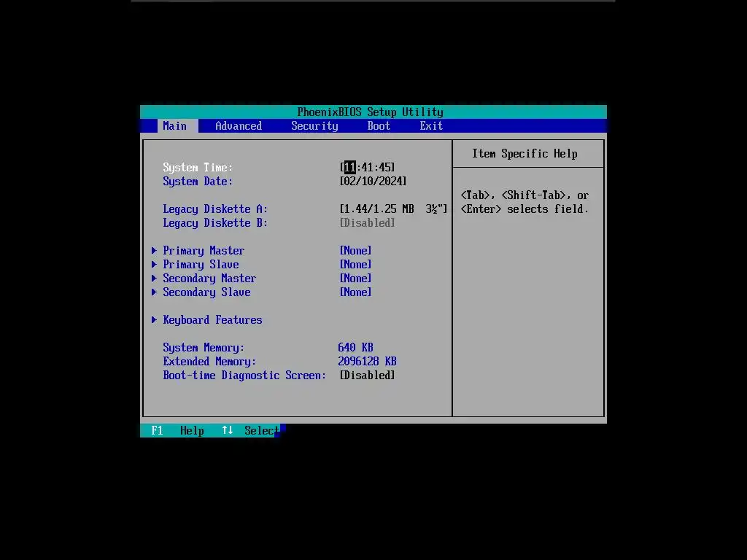The height and width of the screenshot is (560, 747).
Task: Open Primary Slave submenu label
Action: coord(201,264)
